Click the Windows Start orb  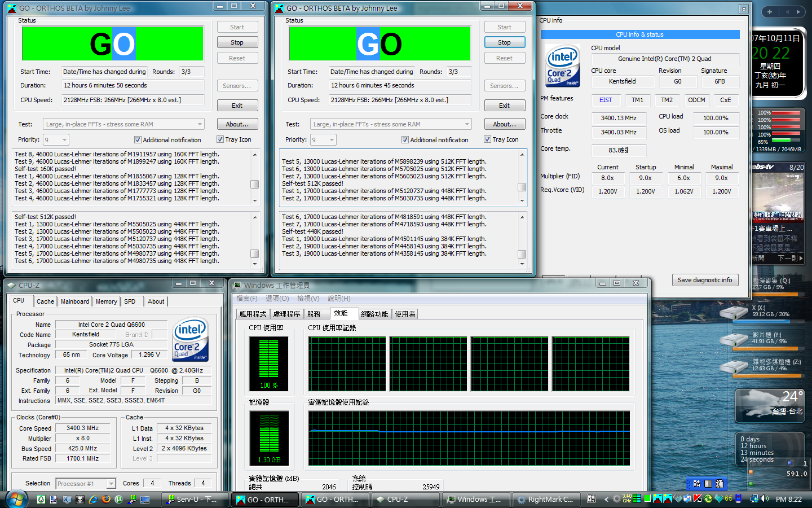click(x=15, y=499)
